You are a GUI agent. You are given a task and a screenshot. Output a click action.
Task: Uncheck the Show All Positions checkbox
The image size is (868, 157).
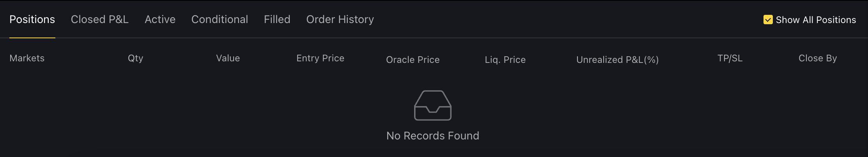coord(768,20)
